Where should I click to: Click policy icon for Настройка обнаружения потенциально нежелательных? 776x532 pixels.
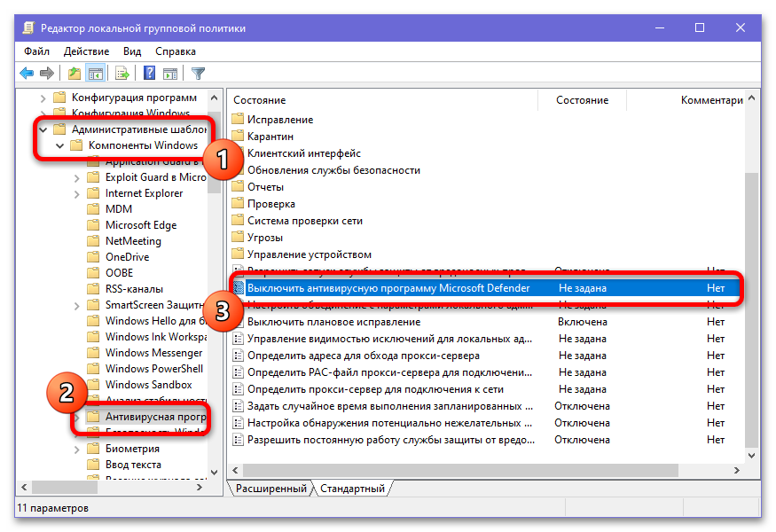(x=238, y=423)
